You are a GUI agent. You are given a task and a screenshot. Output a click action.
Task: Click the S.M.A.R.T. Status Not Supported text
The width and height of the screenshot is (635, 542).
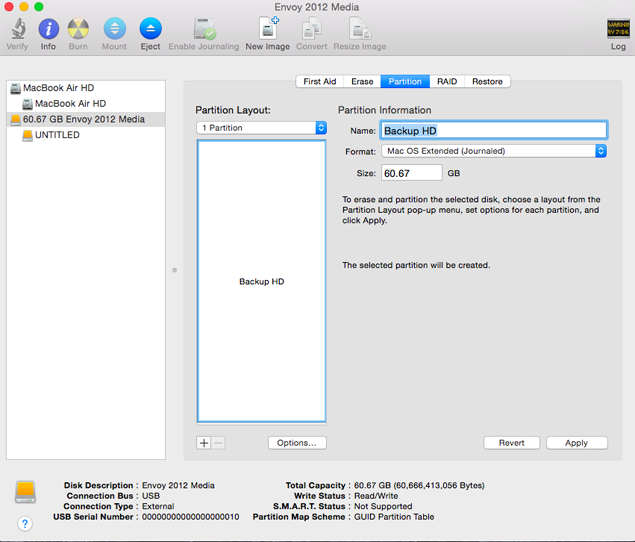[383, 506]
